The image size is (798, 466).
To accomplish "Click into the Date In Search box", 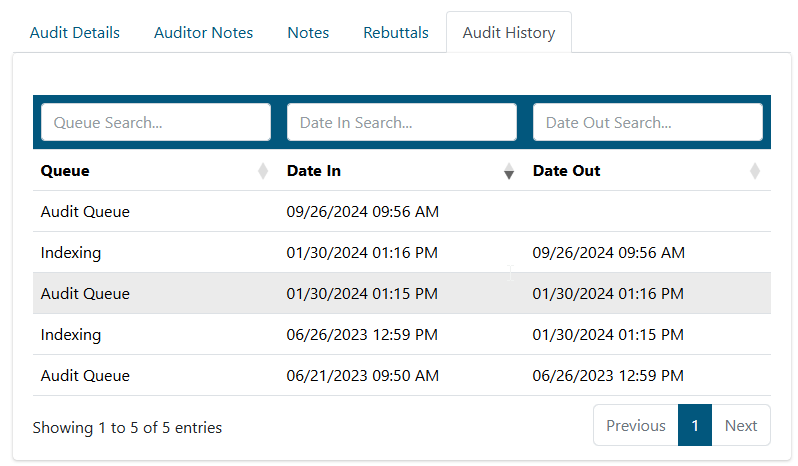I will (402, 122).
